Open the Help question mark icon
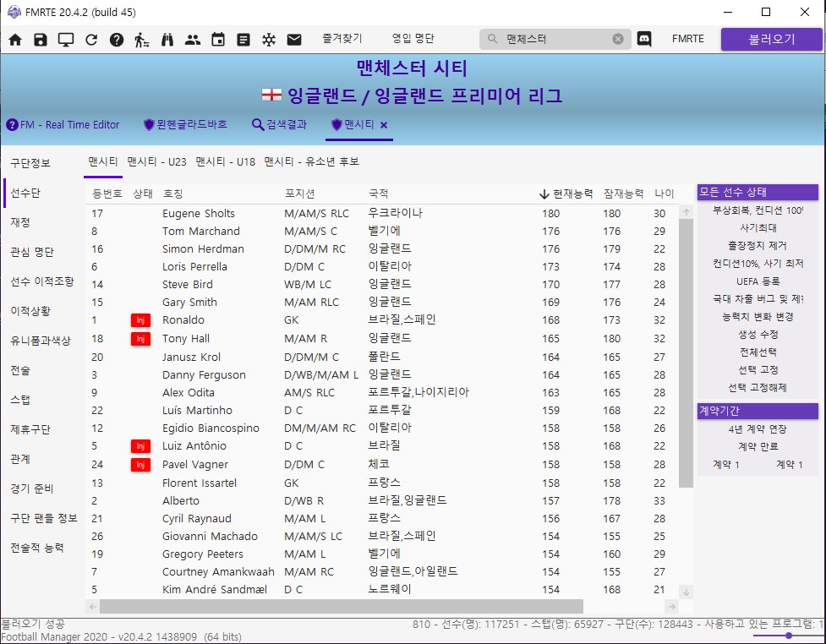 [x=117, y=40]
